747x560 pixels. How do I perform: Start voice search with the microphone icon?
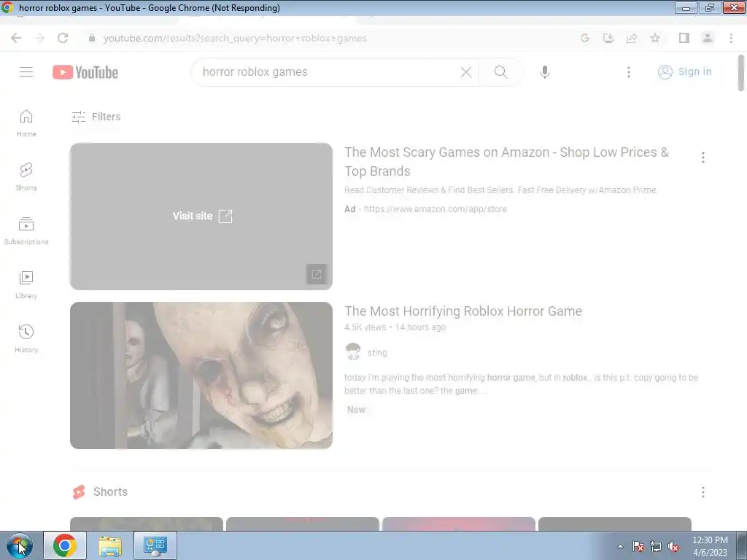pos(544,72)
